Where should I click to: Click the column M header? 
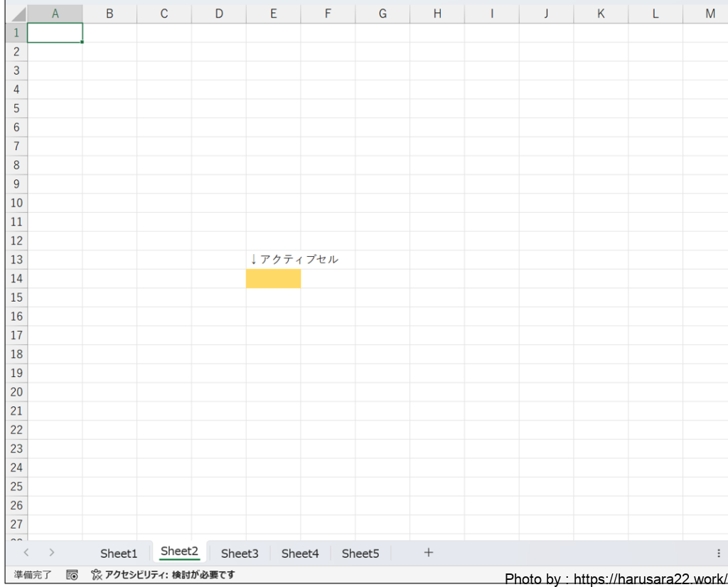[710, 14]
